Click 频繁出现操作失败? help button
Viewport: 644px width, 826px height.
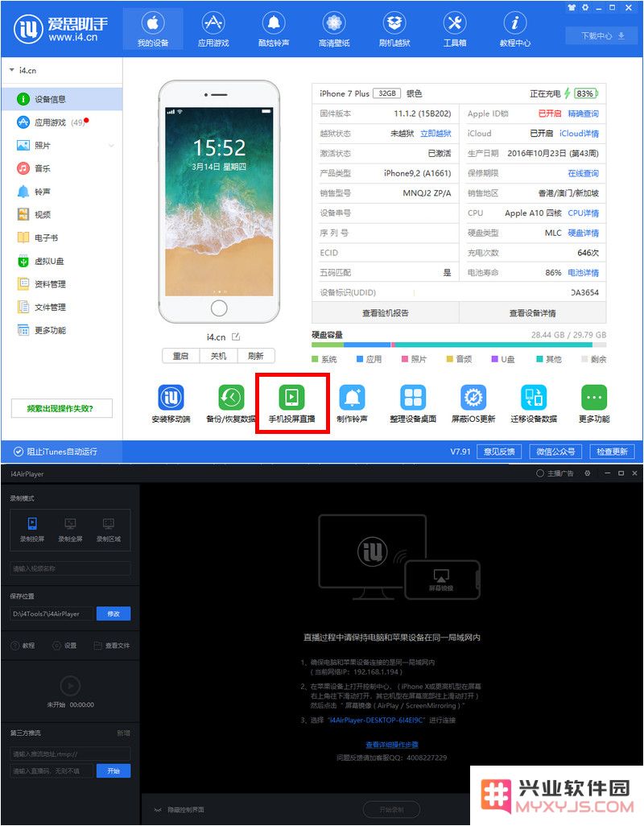click(x=62, y=408)
